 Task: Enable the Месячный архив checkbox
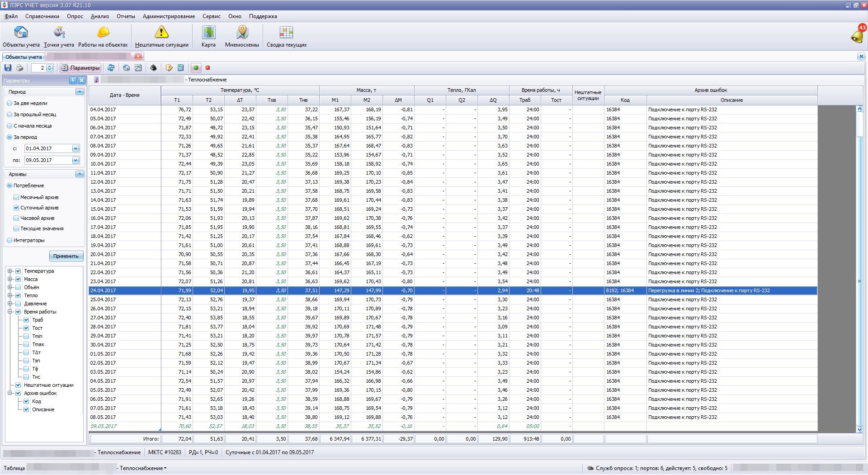16,197
